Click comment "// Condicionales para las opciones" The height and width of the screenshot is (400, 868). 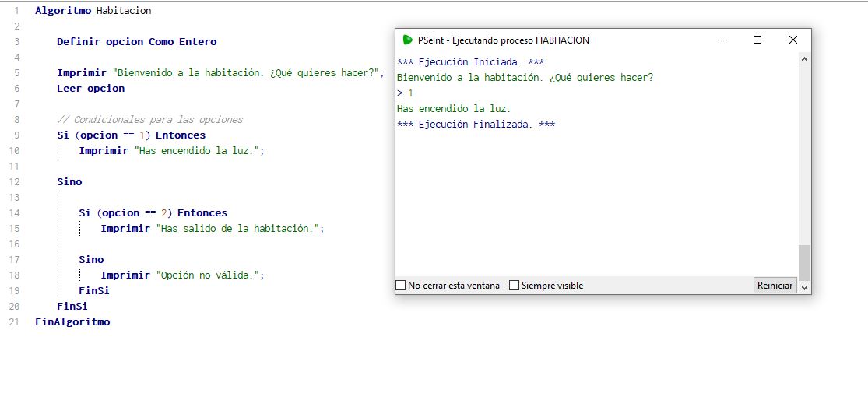[150, 120]
